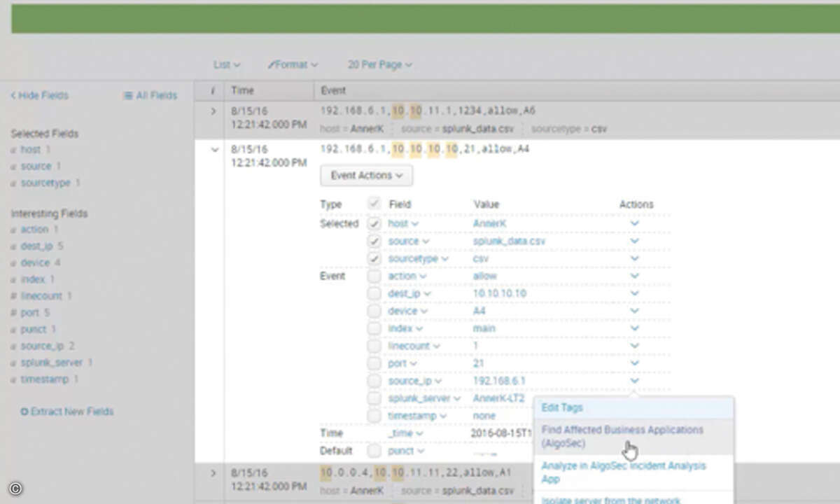
Task: Open the host field name dropdown
Action: pyautogui.click(x=402, y=224)
